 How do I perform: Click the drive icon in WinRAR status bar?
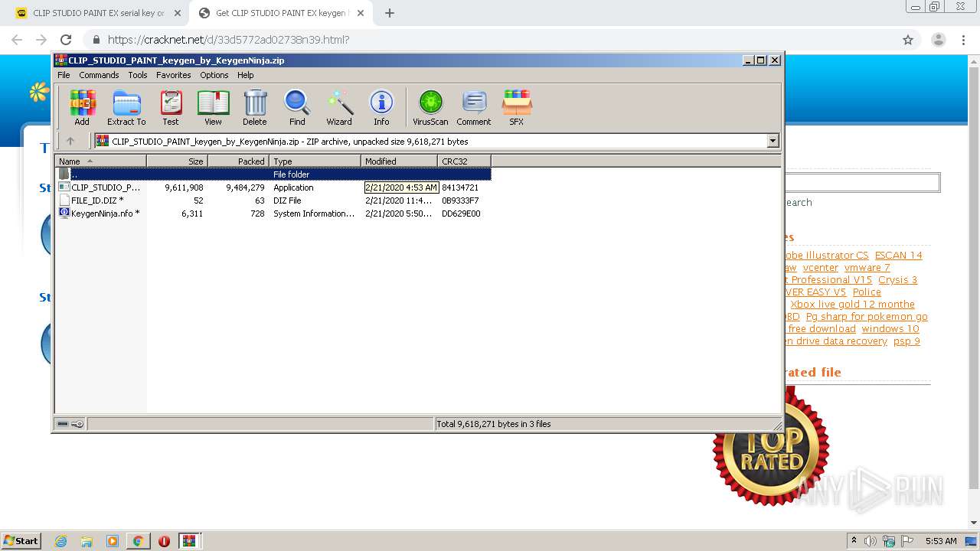[x=63, y=424]
